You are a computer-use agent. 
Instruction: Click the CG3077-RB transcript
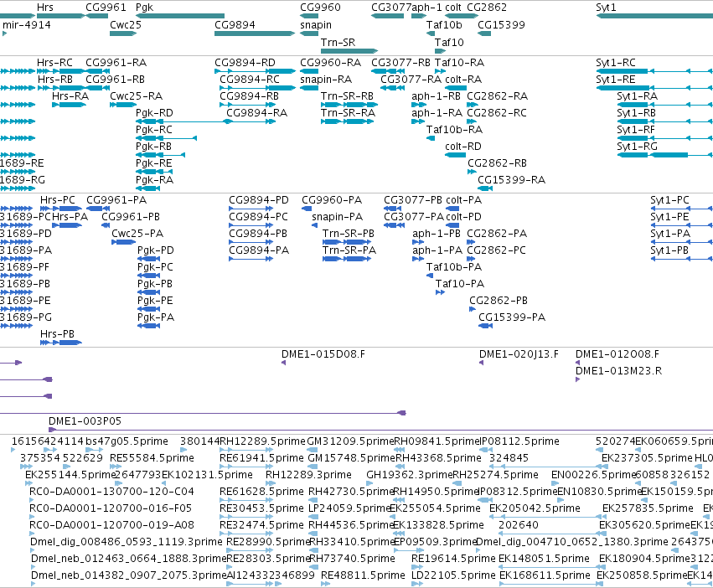[x=387, y=71]
